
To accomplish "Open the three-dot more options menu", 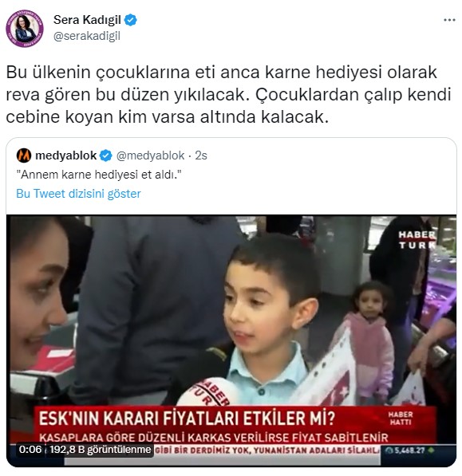I will point(449,20).
